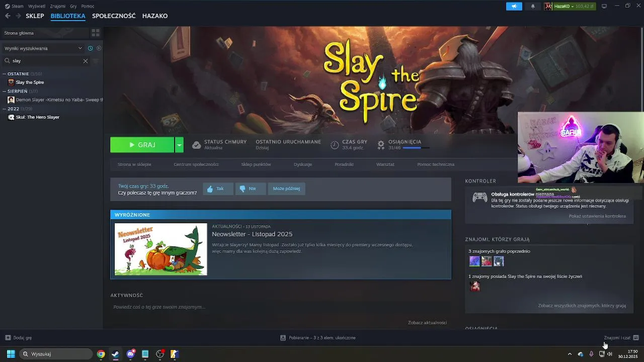The width and height of the screenshot is (644, 362).
Task: Click cloud status icon
Action: (197, 145)
